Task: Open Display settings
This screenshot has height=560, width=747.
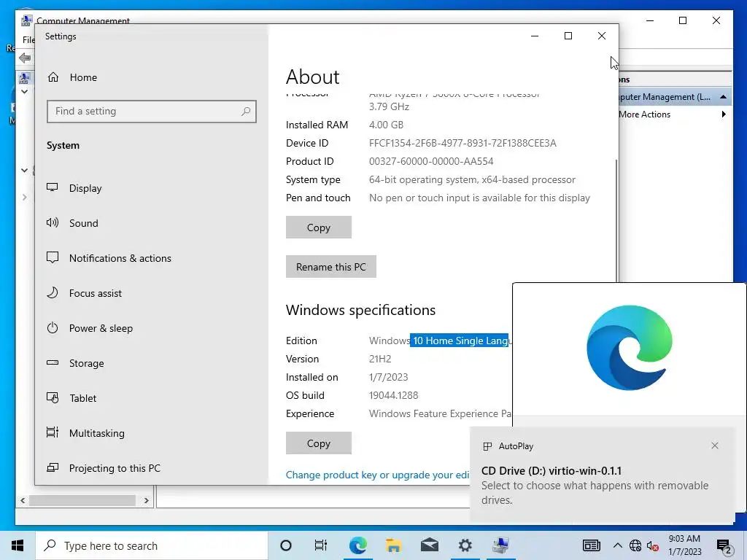Action: click(74, 188)
